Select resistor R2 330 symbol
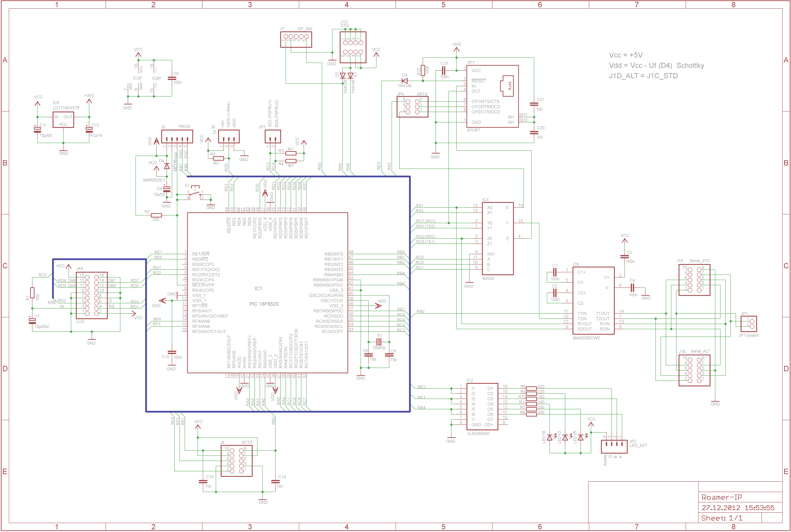 (156, 215)
